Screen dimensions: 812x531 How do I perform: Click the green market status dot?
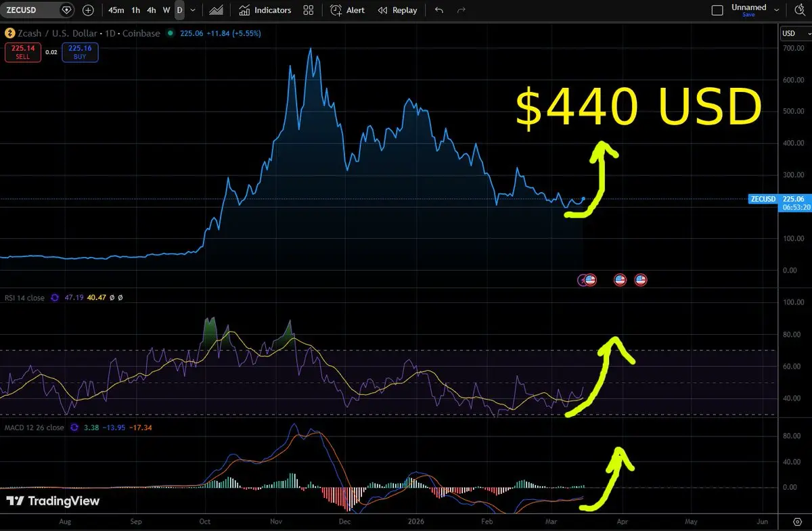(x=169, y=32)
